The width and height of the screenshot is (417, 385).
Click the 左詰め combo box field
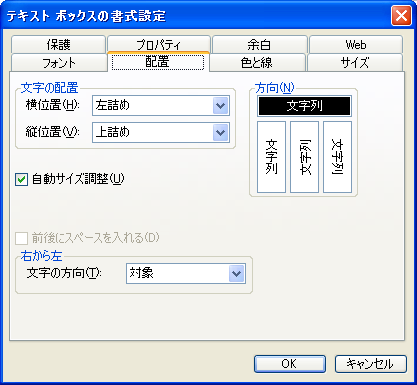161,106
